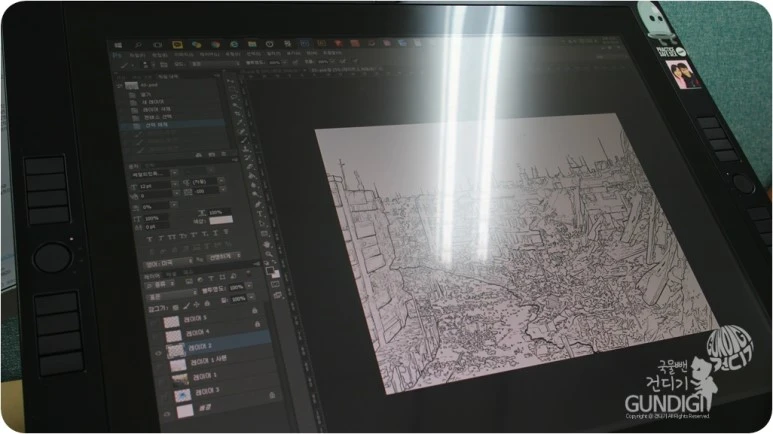Select 레이어 5 thumbnail

pyautogui.click(x=171, y=322)
